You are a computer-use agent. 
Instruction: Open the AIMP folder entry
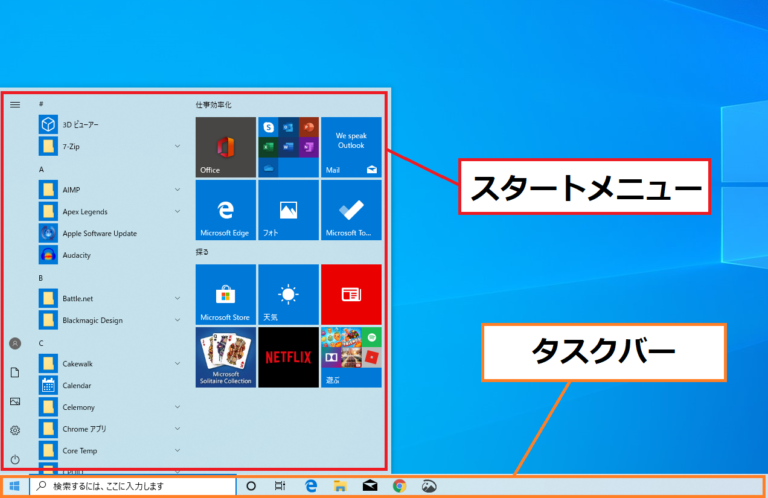110,190
